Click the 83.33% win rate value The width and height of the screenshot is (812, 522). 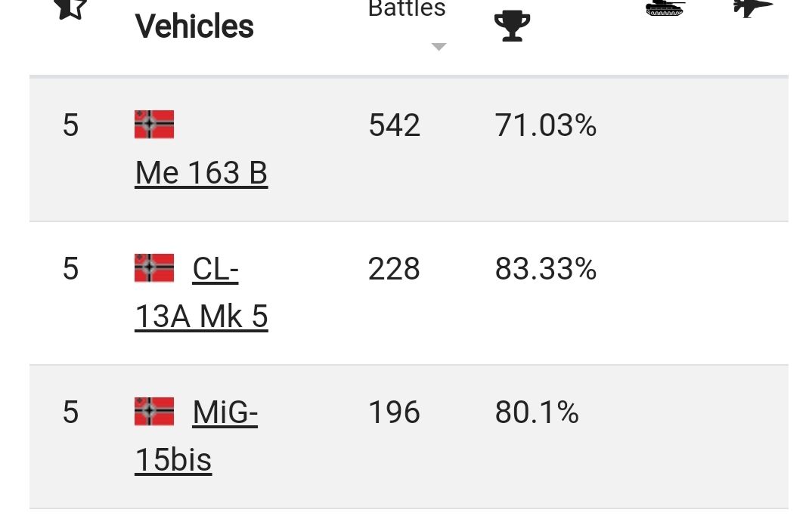point(545,269)
